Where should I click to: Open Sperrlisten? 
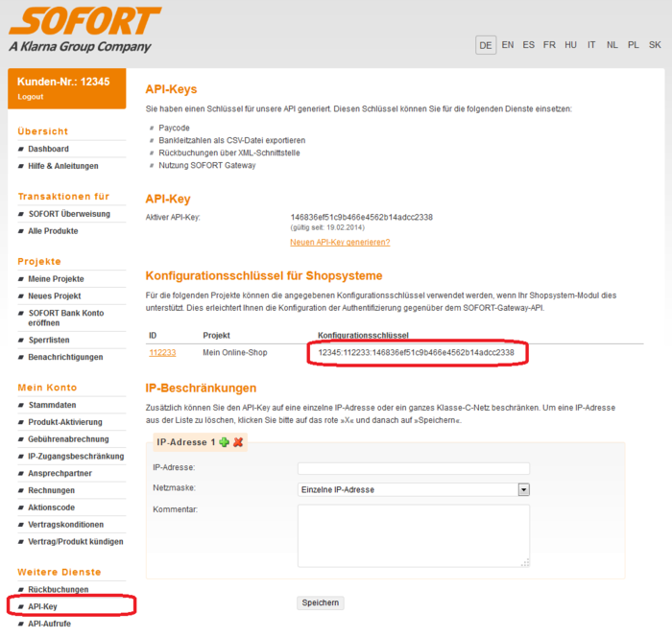coord(49,340)
